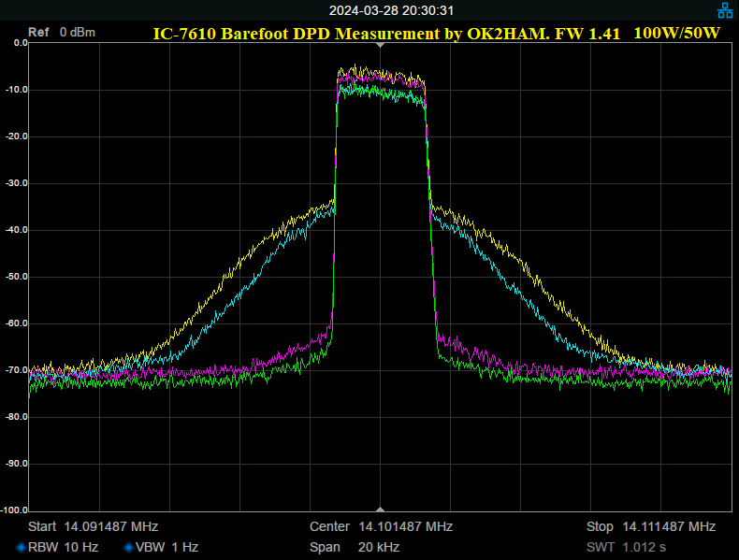Click the -70.0 axis label
This screenshot has height=560, width=739.
pos(17,370)
